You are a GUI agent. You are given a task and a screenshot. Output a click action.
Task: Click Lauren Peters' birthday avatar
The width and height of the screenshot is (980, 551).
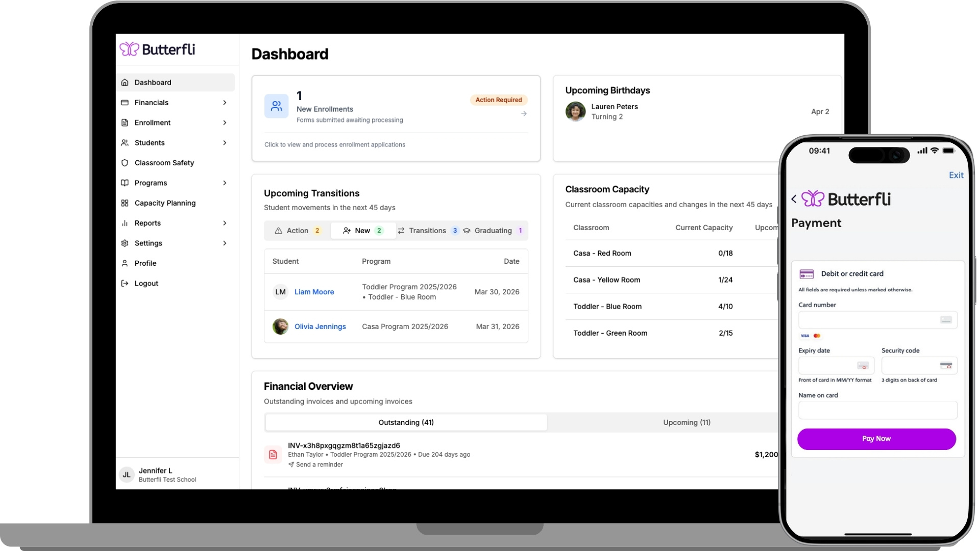click(575, 111)
